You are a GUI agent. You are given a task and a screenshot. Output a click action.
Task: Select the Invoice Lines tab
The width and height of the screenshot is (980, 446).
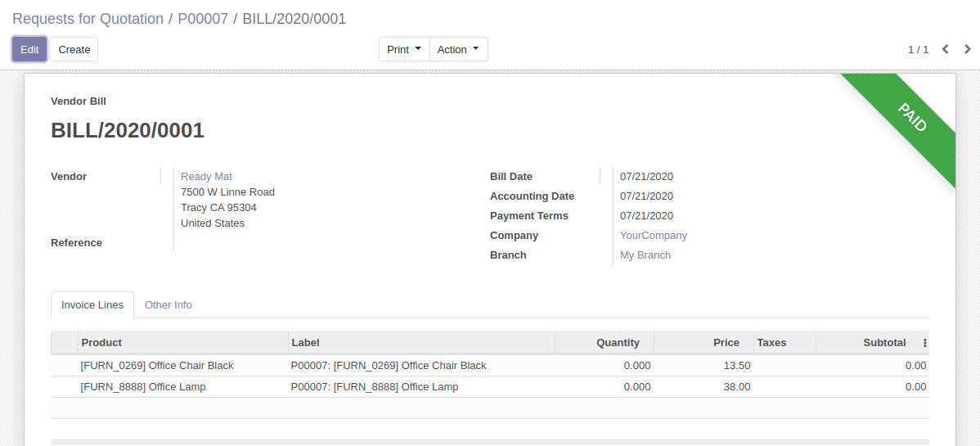[x=92, y=304]
